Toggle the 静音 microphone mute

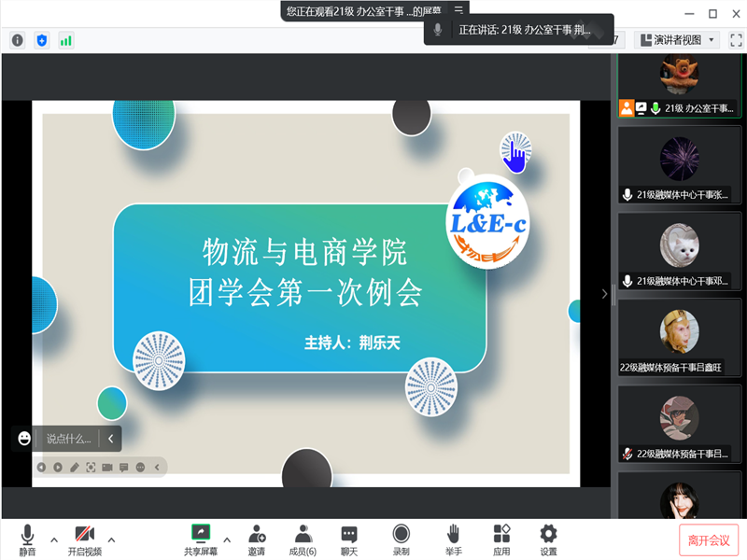27,539
